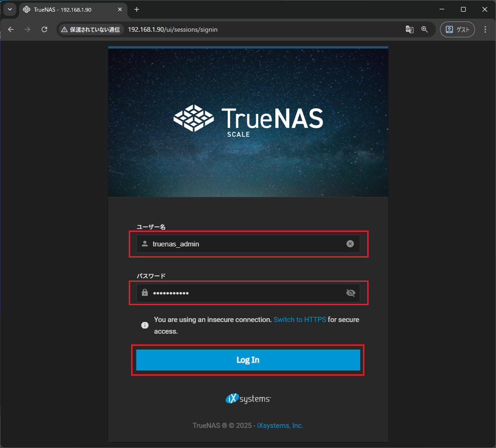Open the guest profile button

457,29
